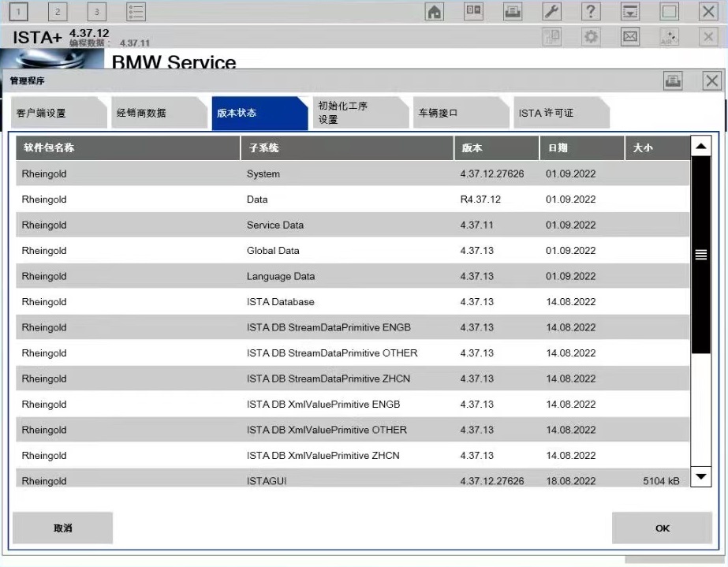
Task: Sort by the 日期 column header
Action: coord(582,147)
